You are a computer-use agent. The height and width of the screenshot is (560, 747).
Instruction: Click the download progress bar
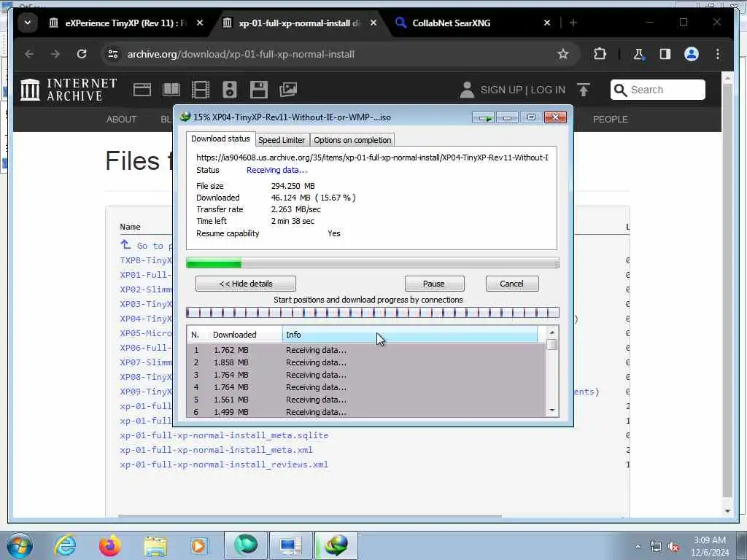373,262
